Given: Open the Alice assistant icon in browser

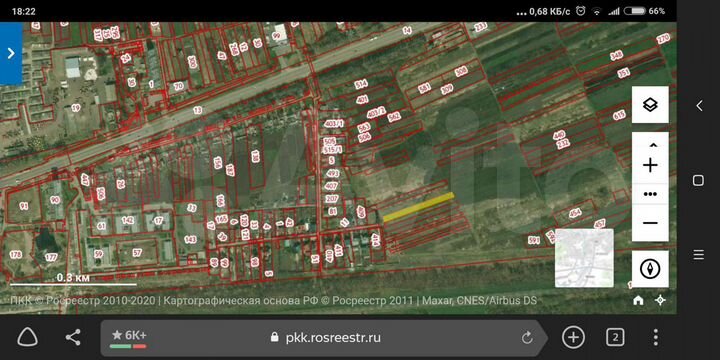Looking at the screenshot, I should click(x=28, y=338).
